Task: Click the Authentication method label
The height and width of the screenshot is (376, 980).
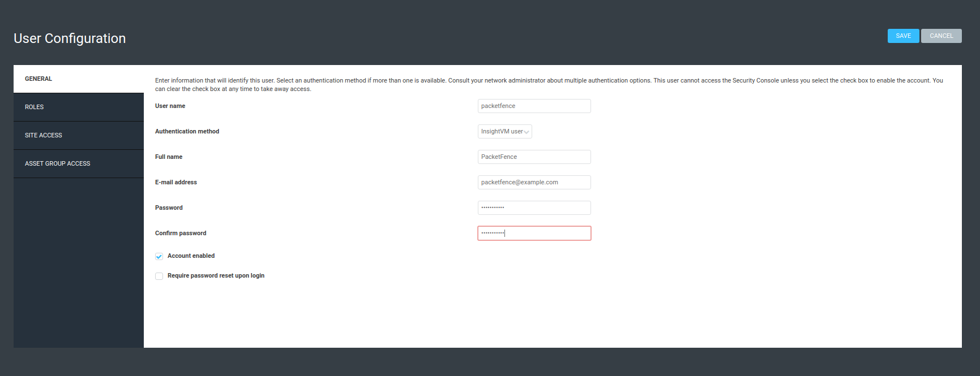Action: coord(187,131)
